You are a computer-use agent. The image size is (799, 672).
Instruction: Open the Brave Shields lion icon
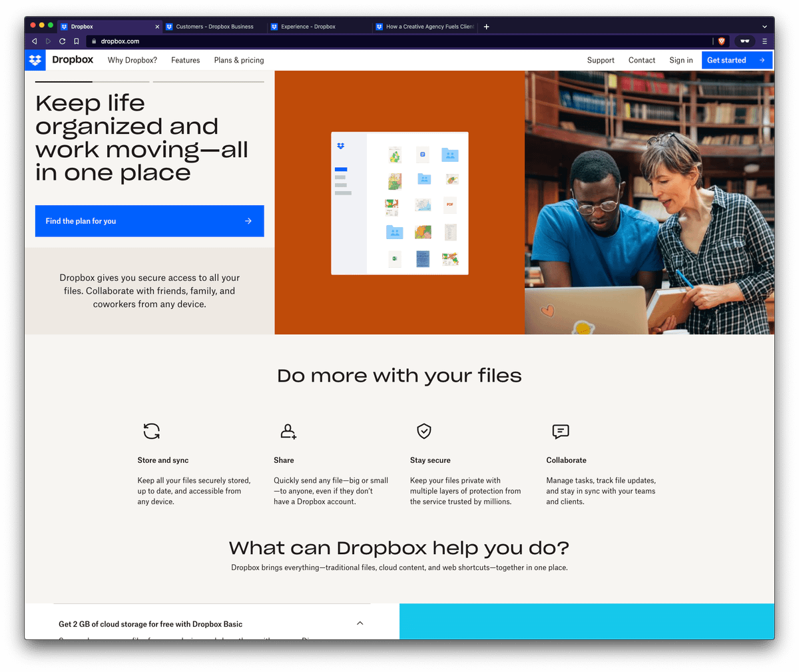click(x=721, y=41)
